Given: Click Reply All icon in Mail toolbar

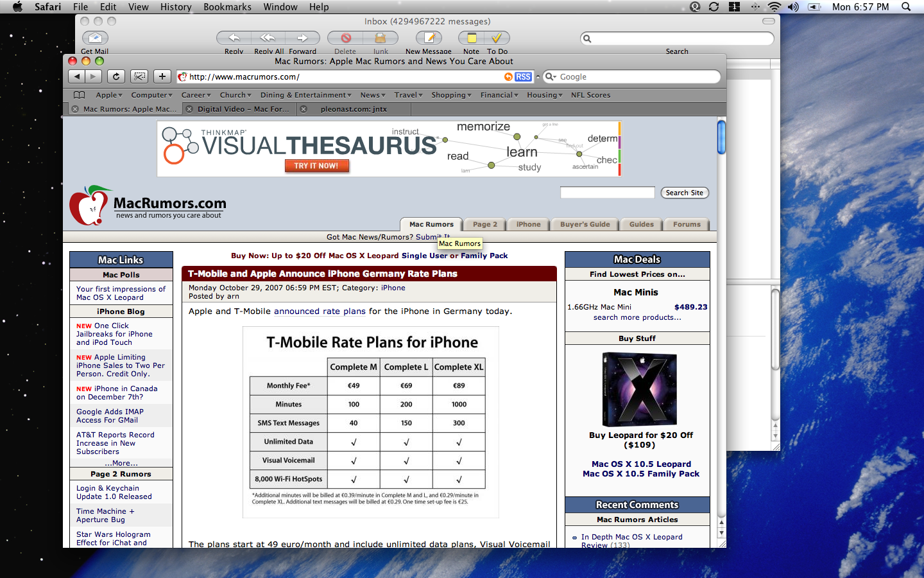Looking at the screenshot, I should 268,39.
